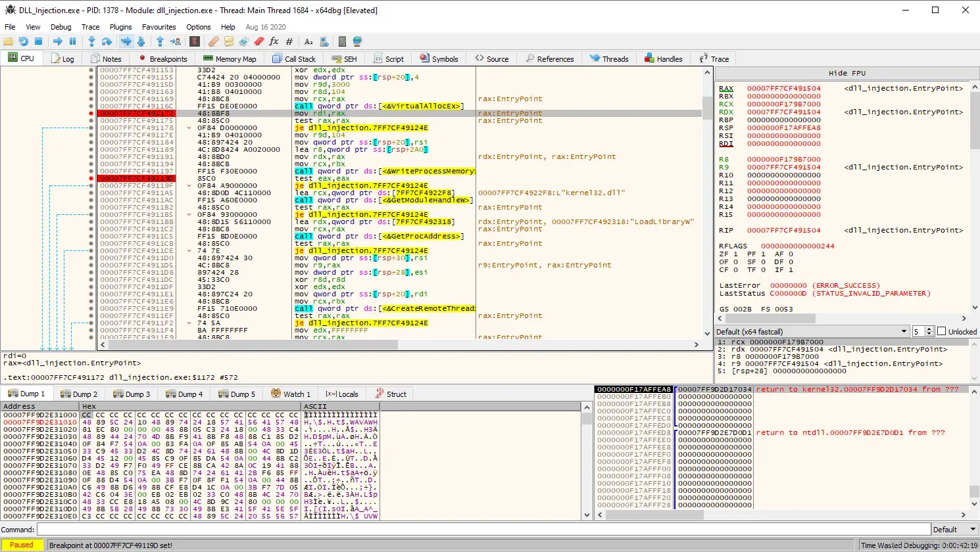Open the Patches band-aid icon

pyautogui.click(x=213, y=41)
